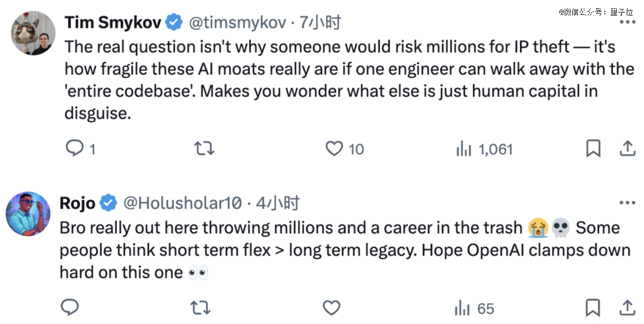Click Tim Smykov display name
Screen dimensions: 644x324
(113, 23)
